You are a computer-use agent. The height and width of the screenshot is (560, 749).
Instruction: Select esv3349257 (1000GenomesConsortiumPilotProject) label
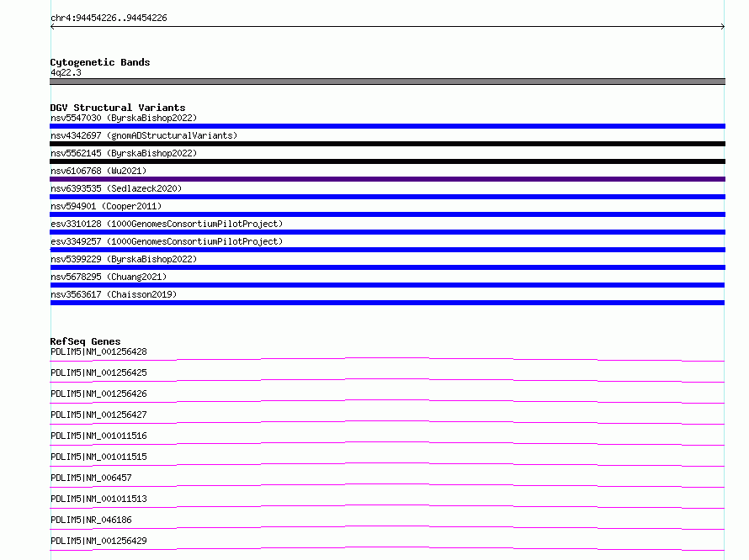[x=167, y=241]
